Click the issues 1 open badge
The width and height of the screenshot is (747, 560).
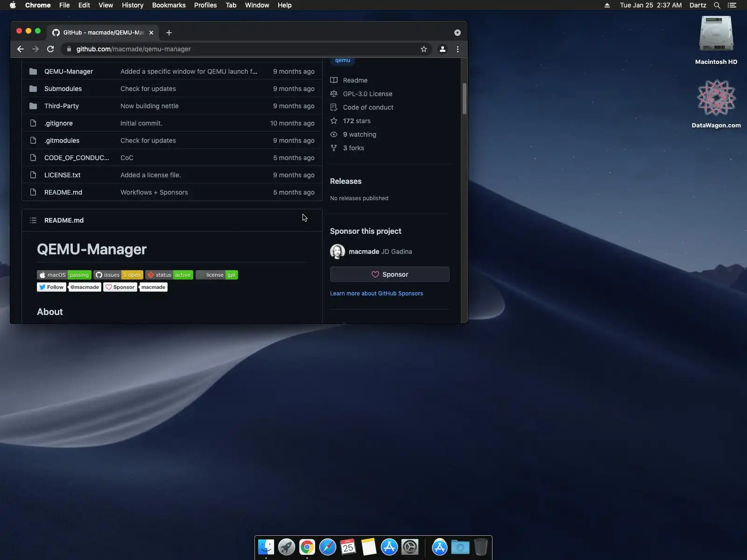point(118,275)
